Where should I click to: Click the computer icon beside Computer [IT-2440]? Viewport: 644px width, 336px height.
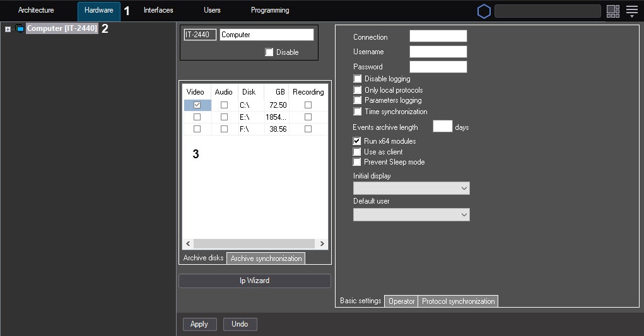click(x=19, y=29)
